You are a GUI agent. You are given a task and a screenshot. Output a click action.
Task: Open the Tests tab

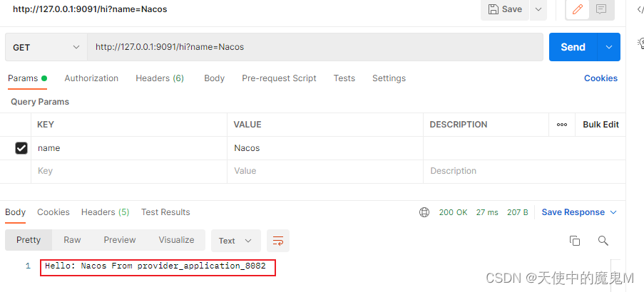pos(344,78)
